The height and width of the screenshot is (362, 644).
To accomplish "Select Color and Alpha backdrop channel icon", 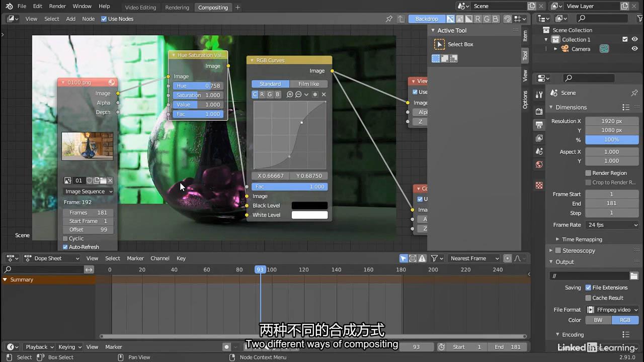I will click(450, 19).
